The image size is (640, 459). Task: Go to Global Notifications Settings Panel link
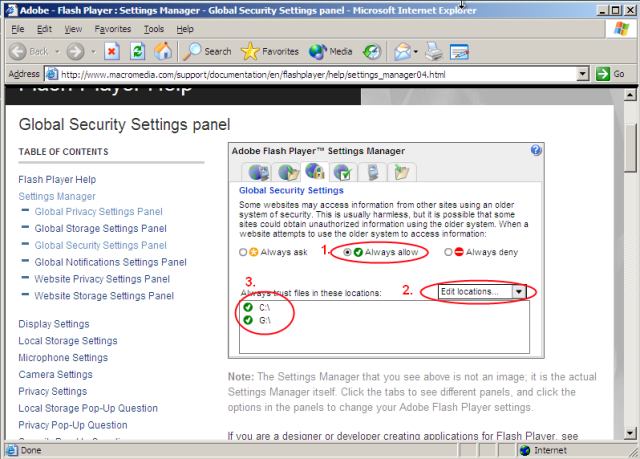coord(110,262)
